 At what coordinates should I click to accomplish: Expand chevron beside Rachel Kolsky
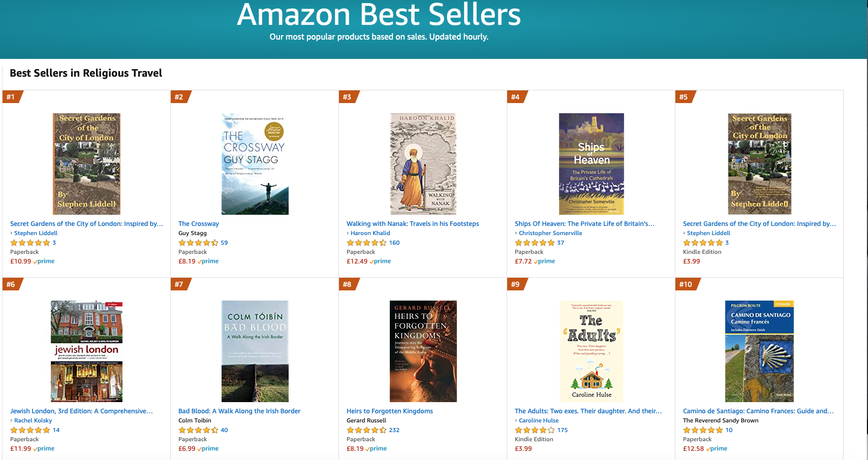(x=12, y=420)
